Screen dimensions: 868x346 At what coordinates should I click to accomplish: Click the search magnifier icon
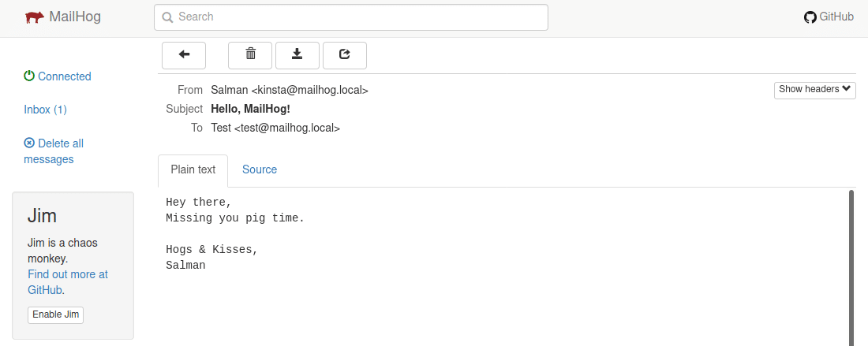[167, 17]
